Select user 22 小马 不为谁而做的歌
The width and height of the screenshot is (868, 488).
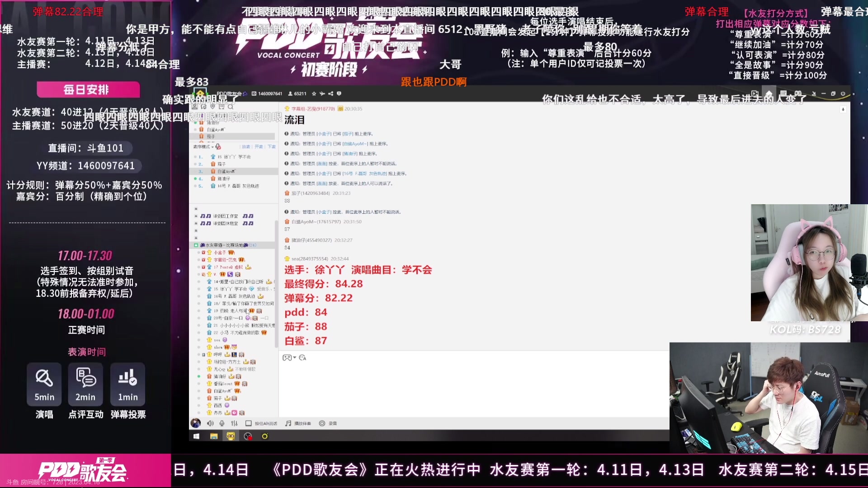coord(237,333)
